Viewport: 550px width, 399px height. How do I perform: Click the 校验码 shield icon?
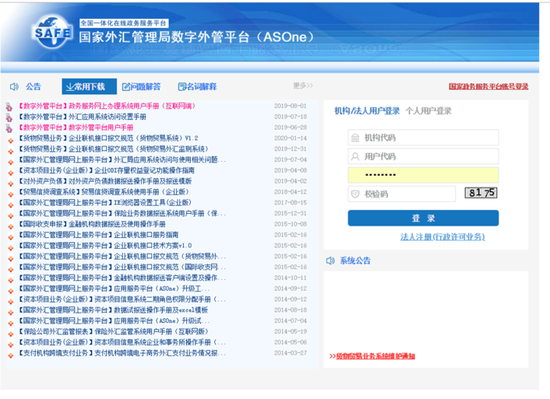click(355, 194)
